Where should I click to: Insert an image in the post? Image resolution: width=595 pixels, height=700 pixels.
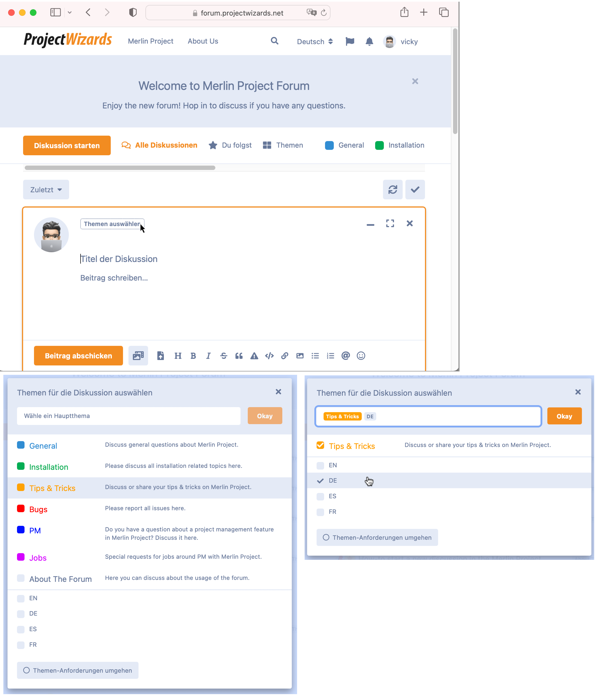[x=300, y=356]
